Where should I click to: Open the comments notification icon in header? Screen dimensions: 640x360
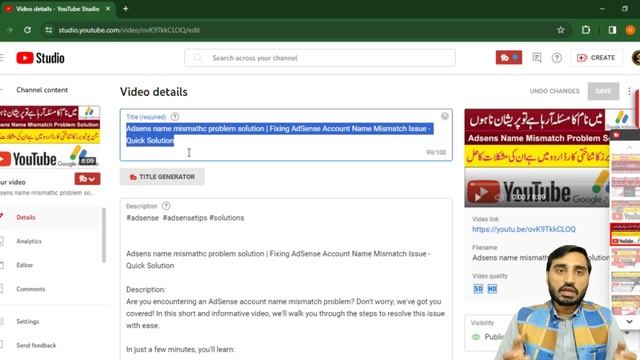(537, 58)
